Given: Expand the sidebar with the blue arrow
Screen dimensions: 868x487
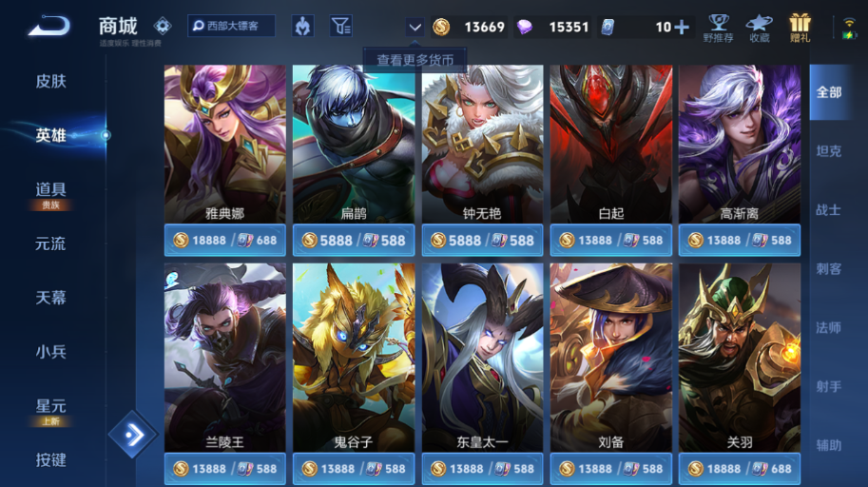Looking at the screenshot, I should 133,435.
